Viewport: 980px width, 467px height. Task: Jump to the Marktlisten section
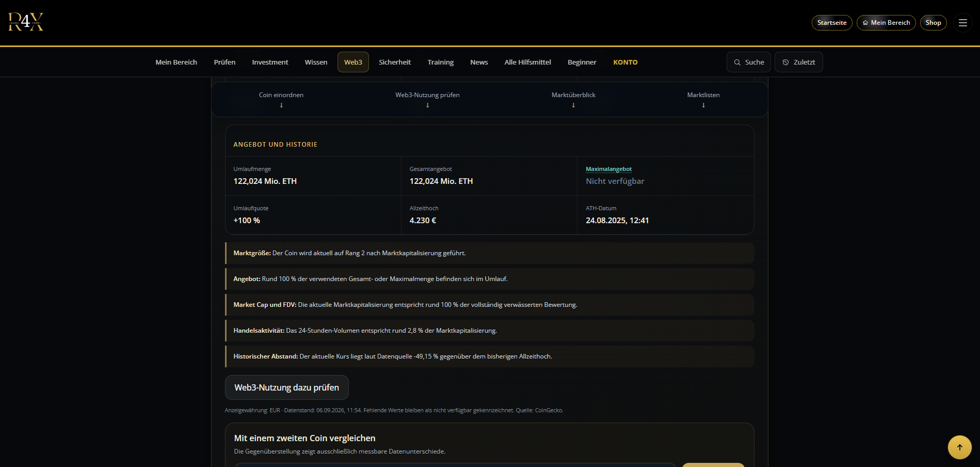703,95
